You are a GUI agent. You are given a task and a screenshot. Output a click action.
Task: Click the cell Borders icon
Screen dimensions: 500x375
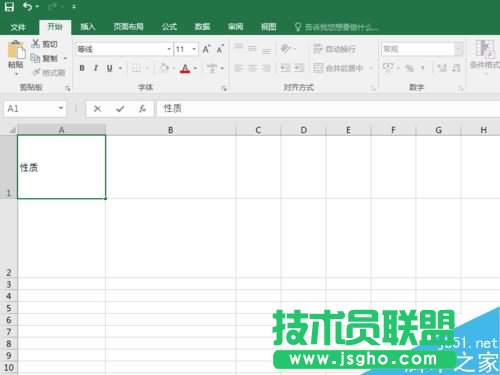click(x=136, y=68)
